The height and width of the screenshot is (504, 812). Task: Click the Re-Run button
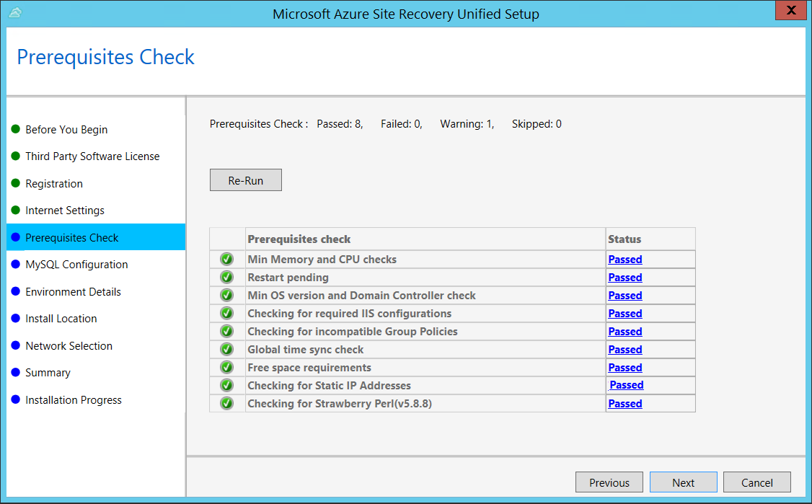[245, 180]
